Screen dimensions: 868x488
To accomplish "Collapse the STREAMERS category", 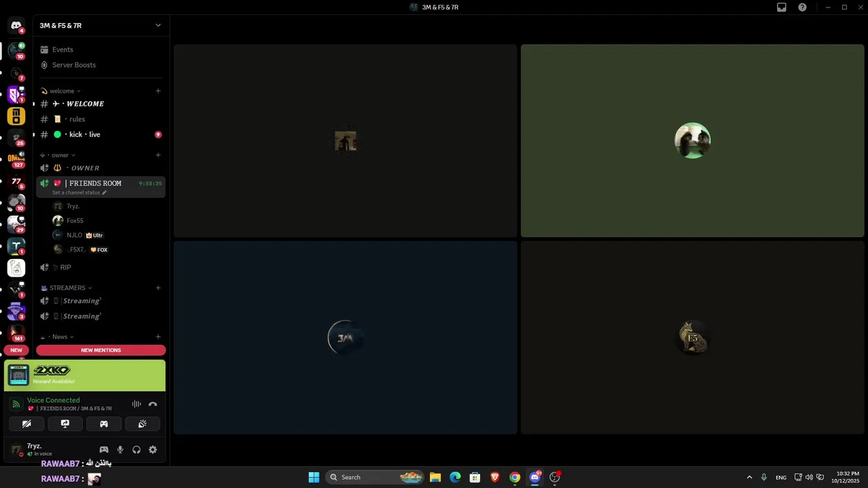I will tap(66, 288).
